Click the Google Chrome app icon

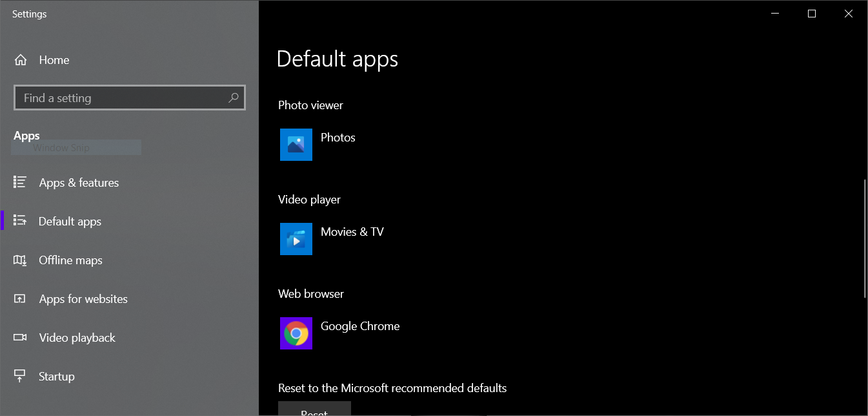click(x=296, y=333)
